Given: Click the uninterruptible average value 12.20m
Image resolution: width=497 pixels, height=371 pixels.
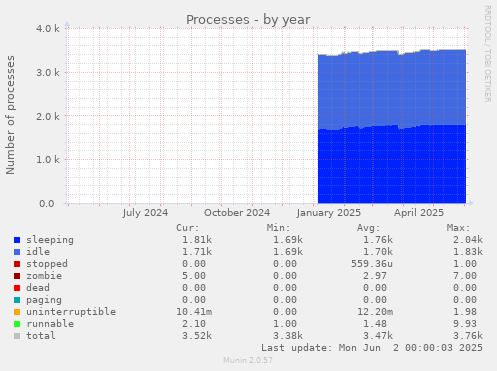Looking at the screenshot, I should [375, 312].
